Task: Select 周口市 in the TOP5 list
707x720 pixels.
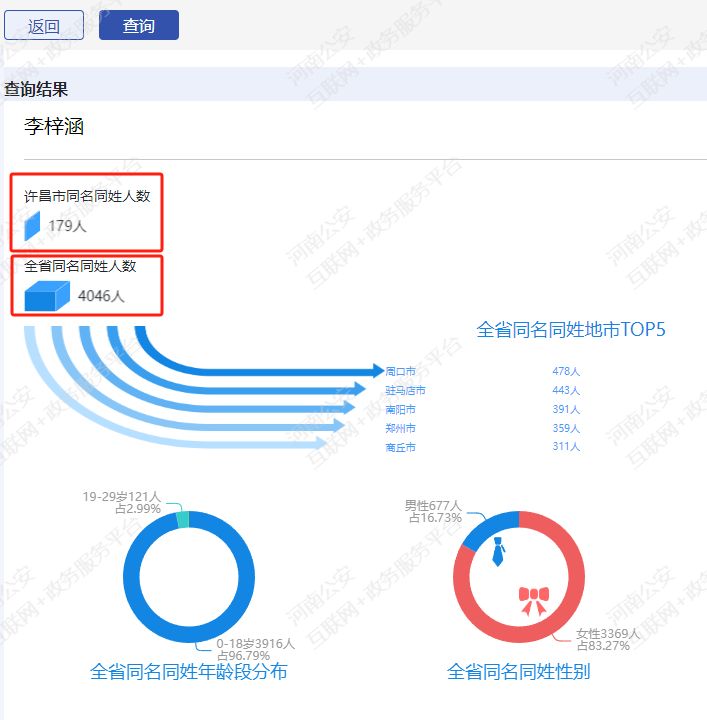Action: [400, 371]
